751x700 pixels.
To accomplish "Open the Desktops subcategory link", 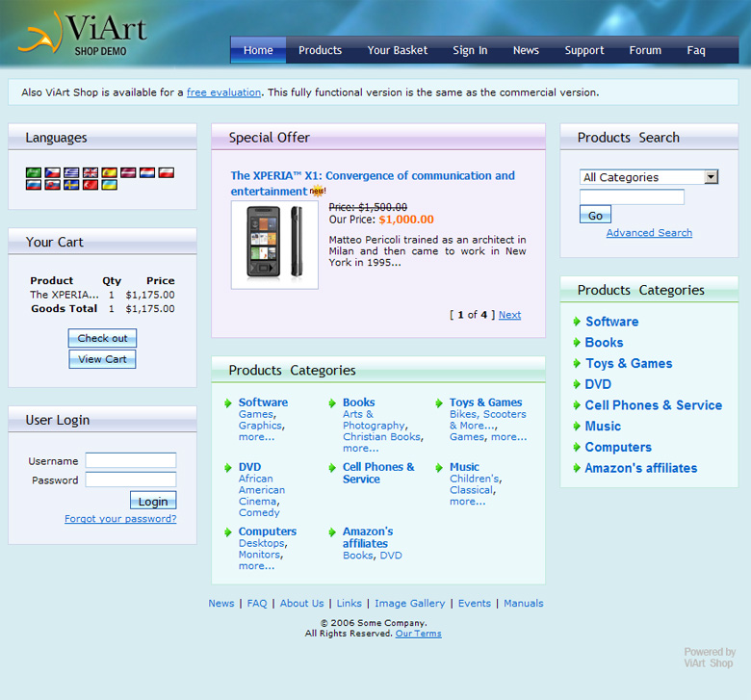I will point(262,543).
